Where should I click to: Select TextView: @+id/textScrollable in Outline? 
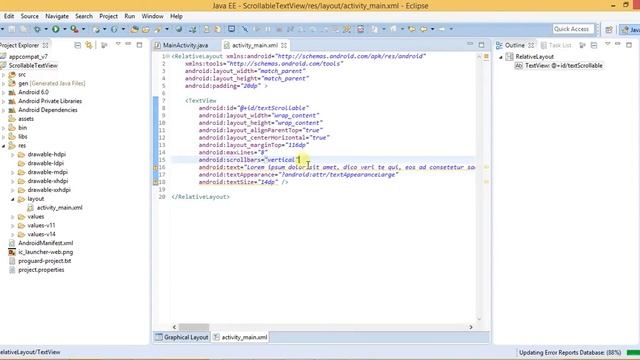tap(563, 66)
